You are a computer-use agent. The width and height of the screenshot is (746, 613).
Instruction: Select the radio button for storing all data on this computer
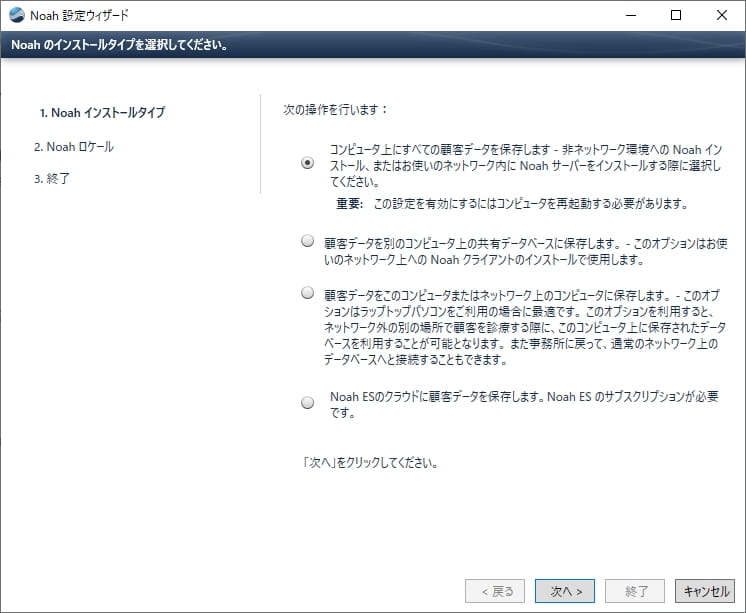(308, 163)
